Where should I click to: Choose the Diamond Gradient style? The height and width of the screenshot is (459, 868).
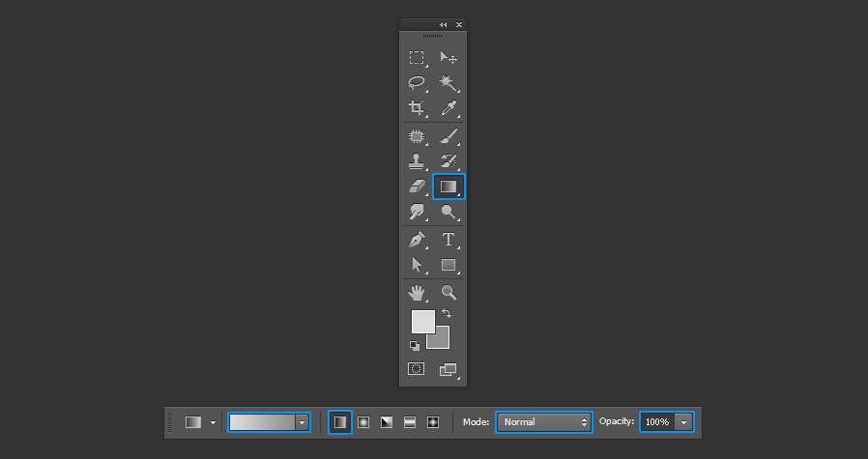[433, 422]
